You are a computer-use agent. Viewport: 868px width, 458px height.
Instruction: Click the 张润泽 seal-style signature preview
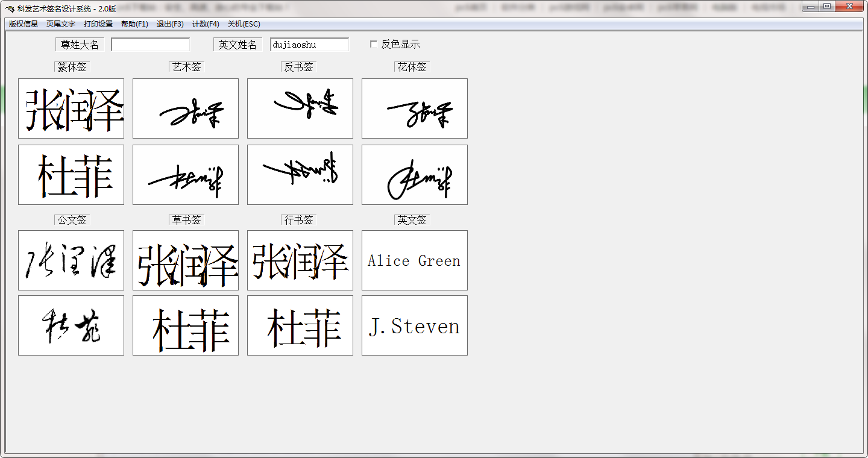point(71,108)
